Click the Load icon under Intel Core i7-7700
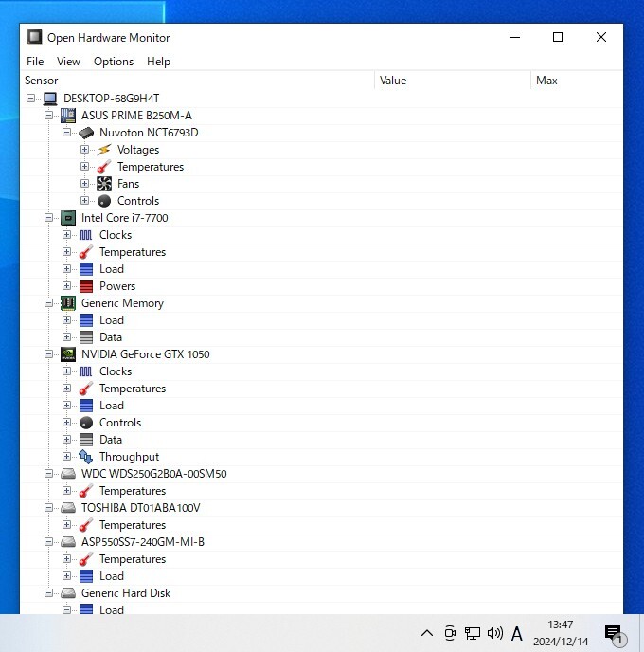 point(86,269)
